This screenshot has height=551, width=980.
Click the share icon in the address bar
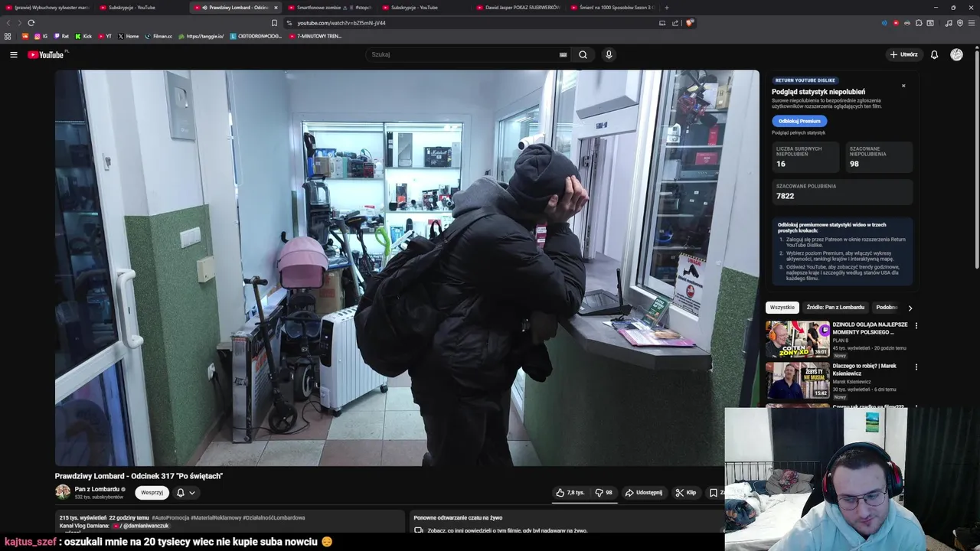click(675, 23)
